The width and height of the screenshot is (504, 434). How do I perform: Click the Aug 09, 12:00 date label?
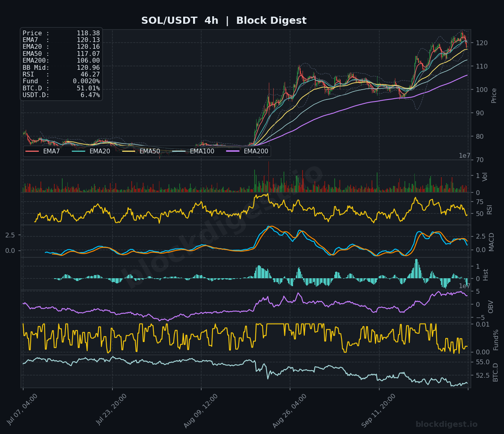[201, 411]
